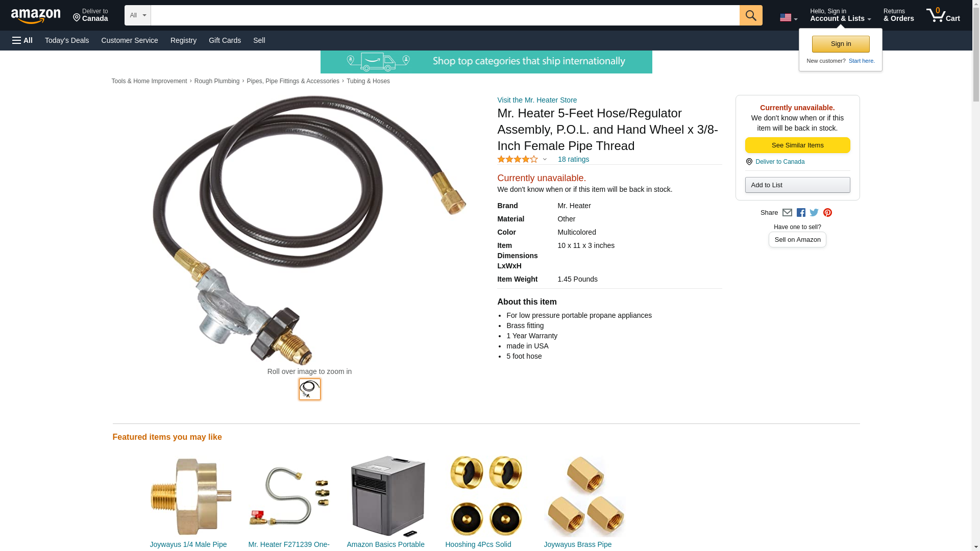The width and height of the screenshot is (980, 551).
Task: Share on Pinterest icon
Action: pos(827,213)
